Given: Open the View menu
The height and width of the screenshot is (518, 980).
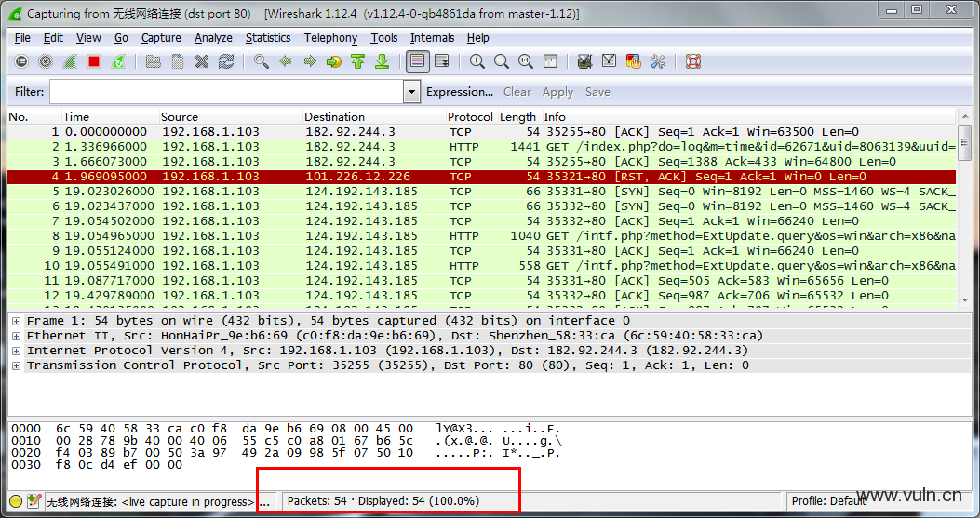Looking at the screenshot, I should tap(88, 38).
